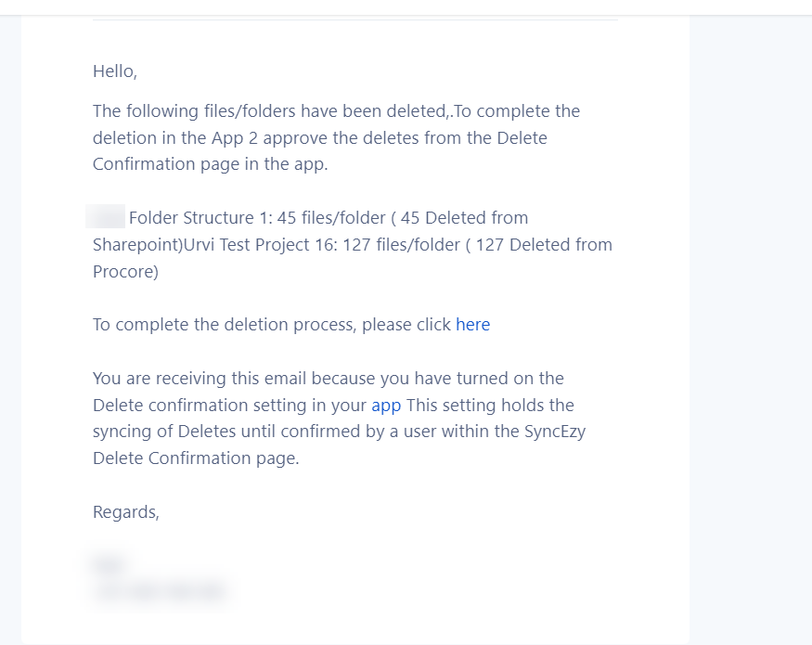This screenshot has height=645, width=812.
Task: Click the horizontal divider above the email body
Action: coord(355,19)
